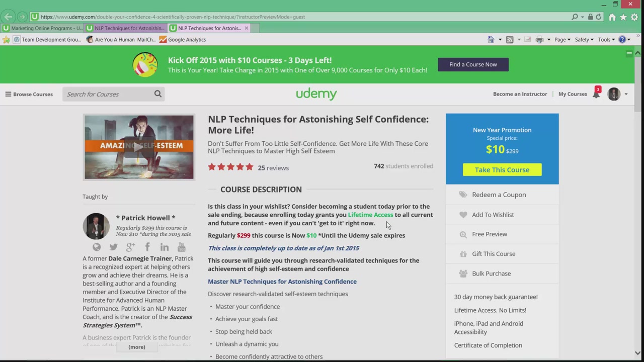Open the Page menu

tap(562, 40)
